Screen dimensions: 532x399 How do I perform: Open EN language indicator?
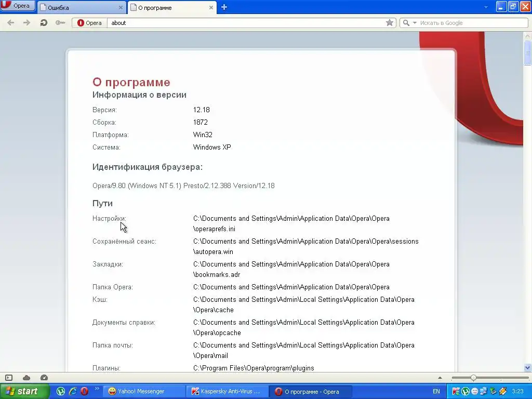coord(436,391)
